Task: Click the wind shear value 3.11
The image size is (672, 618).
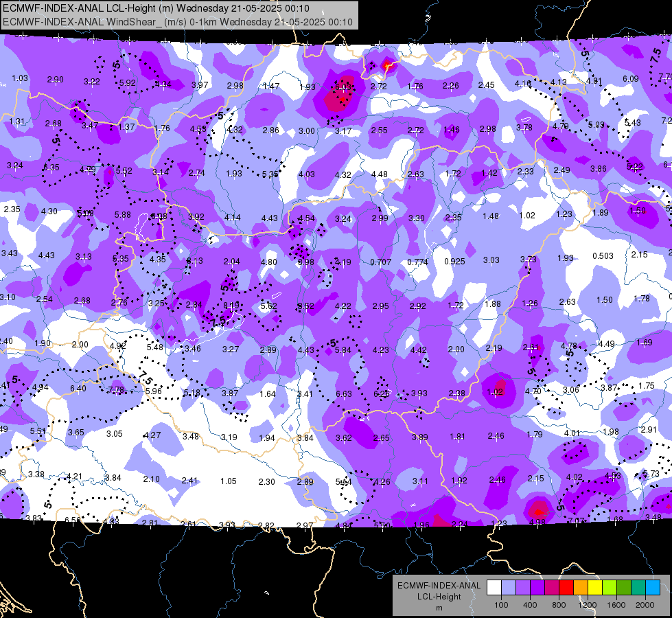Action: 420,481
